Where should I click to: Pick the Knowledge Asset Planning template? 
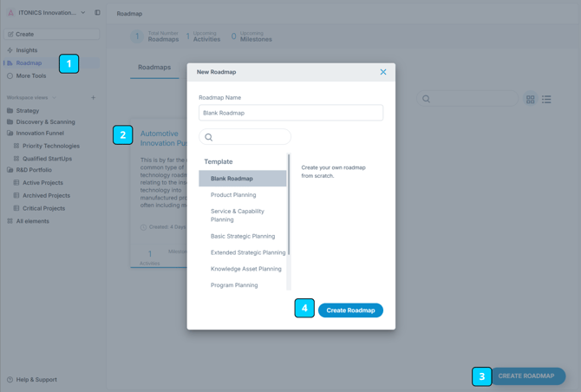(x=246, y=269)
